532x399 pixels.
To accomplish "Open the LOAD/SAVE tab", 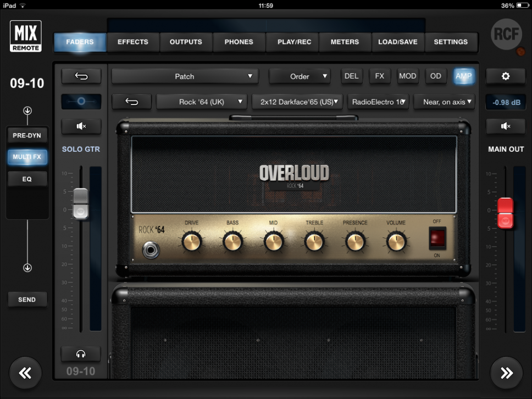I will (x=397, y=42).
